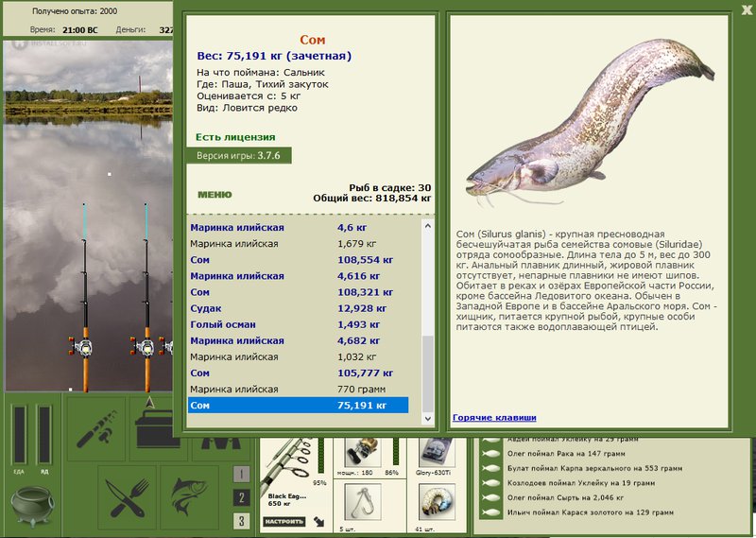Click the leftmost fishing rod in the scene
Screen dimensions: 756x538
point(85,297)
